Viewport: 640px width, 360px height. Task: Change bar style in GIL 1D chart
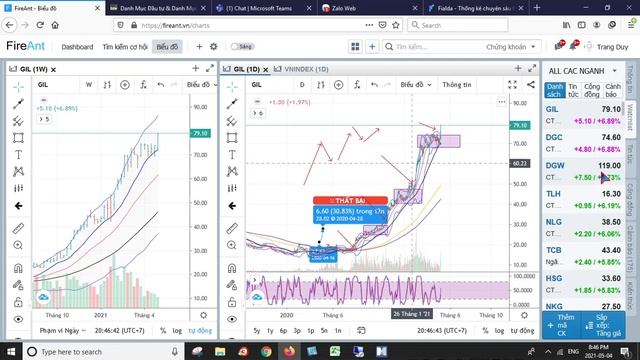point(321,85)
